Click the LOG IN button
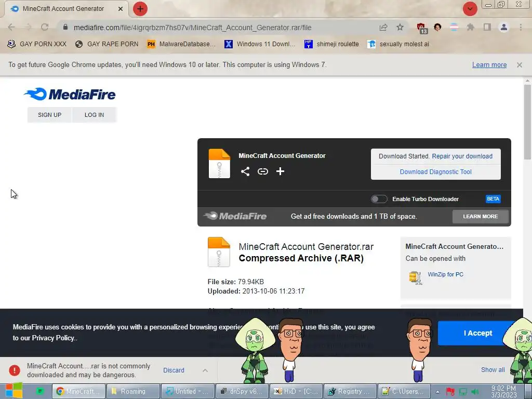The height and width of the screenshot is (399, 532). (95, 115)
